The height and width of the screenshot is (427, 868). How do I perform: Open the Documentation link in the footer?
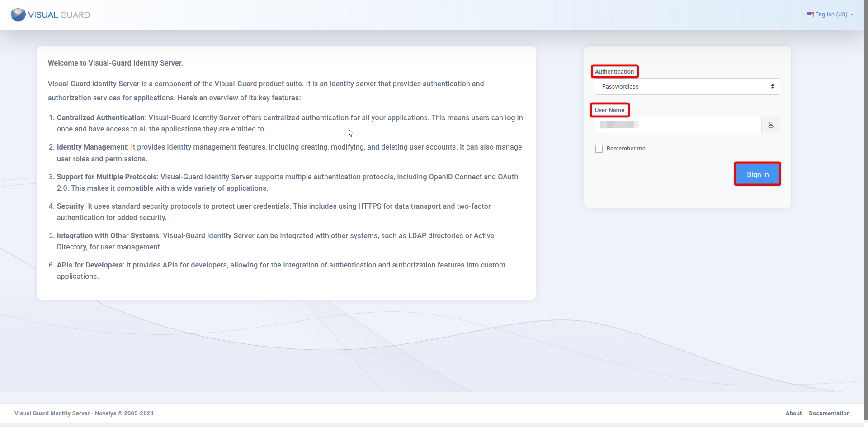(x=829, y=413)
